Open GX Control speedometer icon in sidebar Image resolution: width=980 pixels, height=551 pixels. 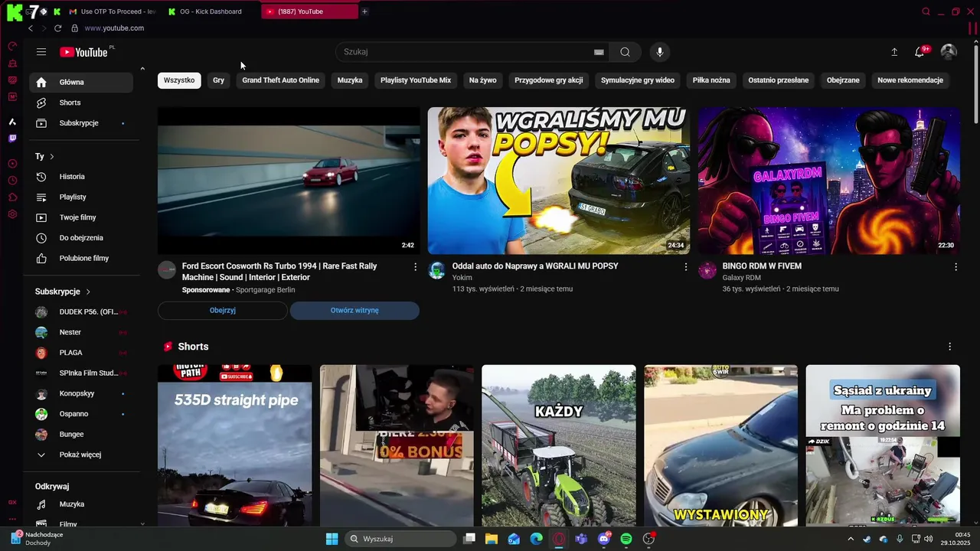tap(12, 47)
